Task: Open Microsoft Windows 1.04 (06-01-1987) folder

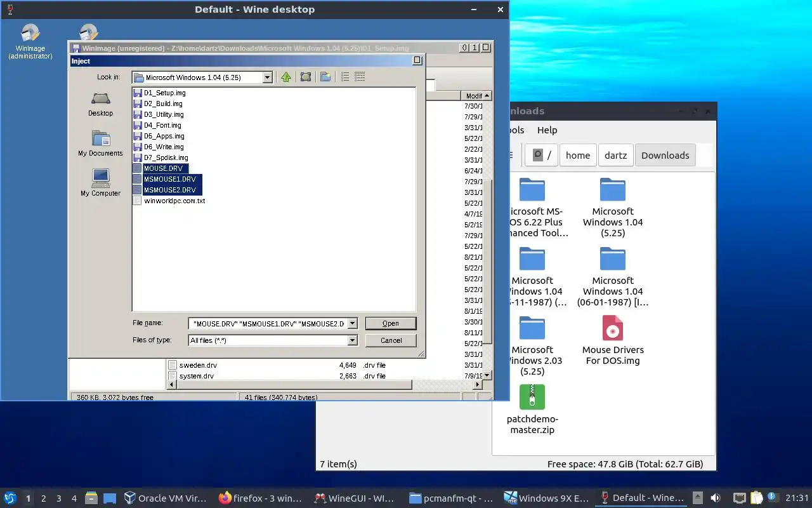Action: (613, 277)
